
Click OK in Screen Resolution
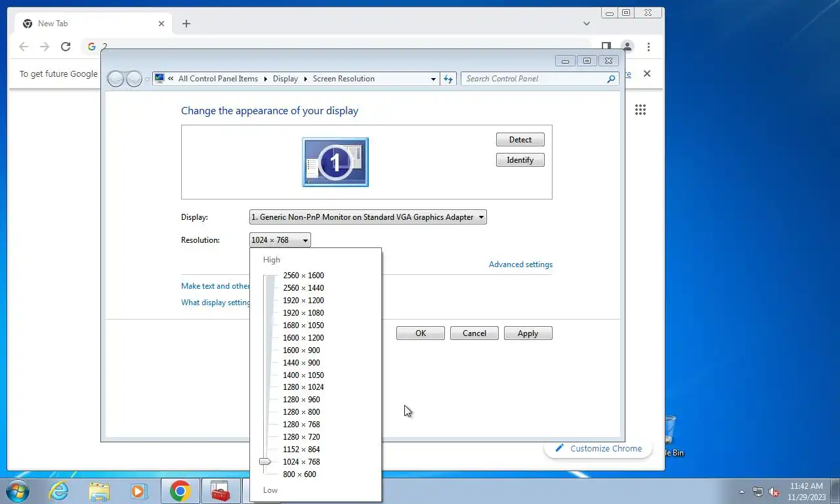tap(421, 333)
